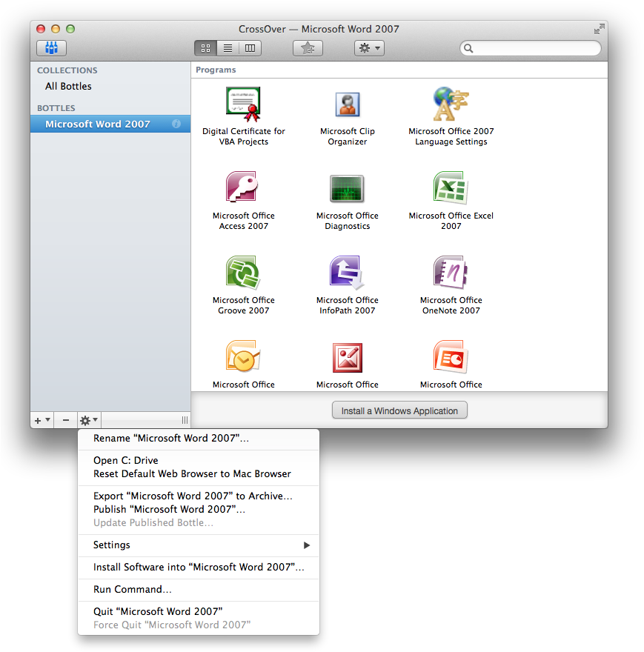
Task: Click the search field
Action: pyautogui.click(x=531, y=48)
